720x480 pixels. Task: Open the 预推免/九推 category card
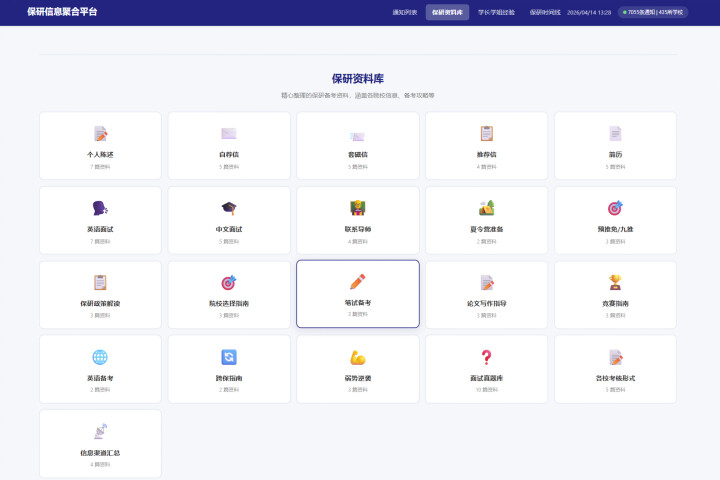(615, 219)
